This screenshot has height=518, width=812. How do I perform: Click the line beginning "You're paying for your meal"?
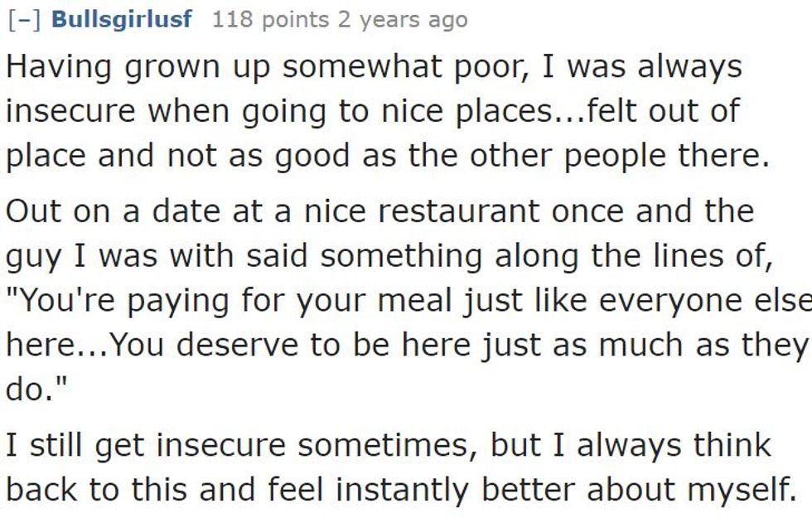(406, 299)
